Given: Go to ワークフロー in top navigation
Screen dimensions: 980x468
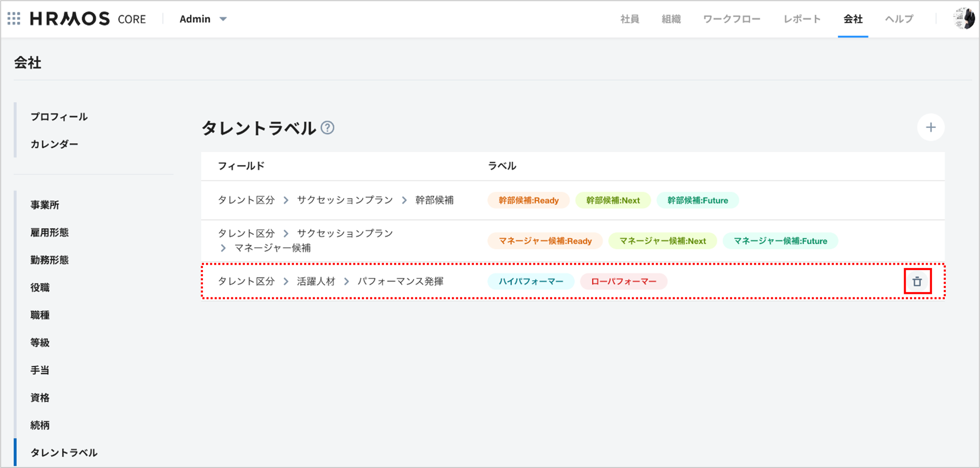Looking at the screenshot, I should click(x=732, y=19).
